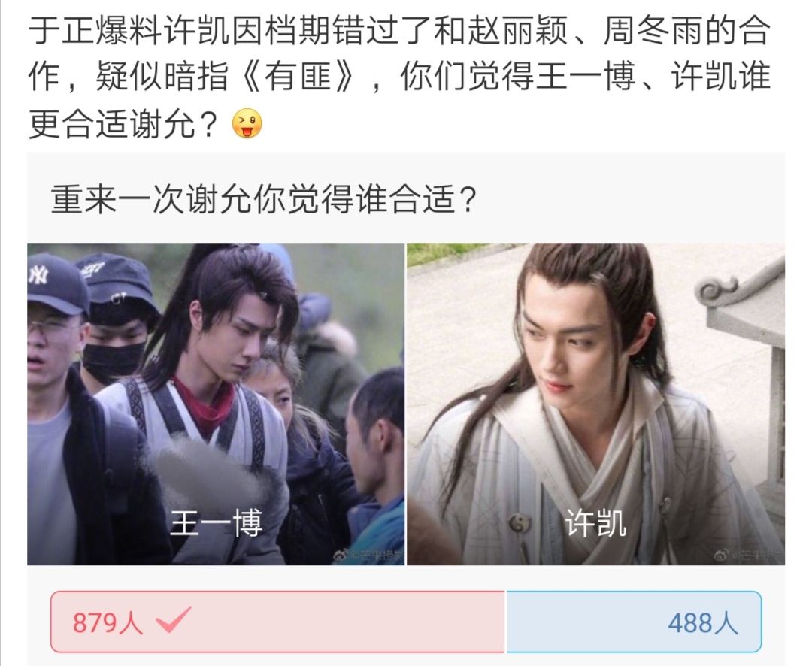Click the Weibo watermark on the left photo
The height and width of the screenshot is (666, 812).
(x=368, y=556)
